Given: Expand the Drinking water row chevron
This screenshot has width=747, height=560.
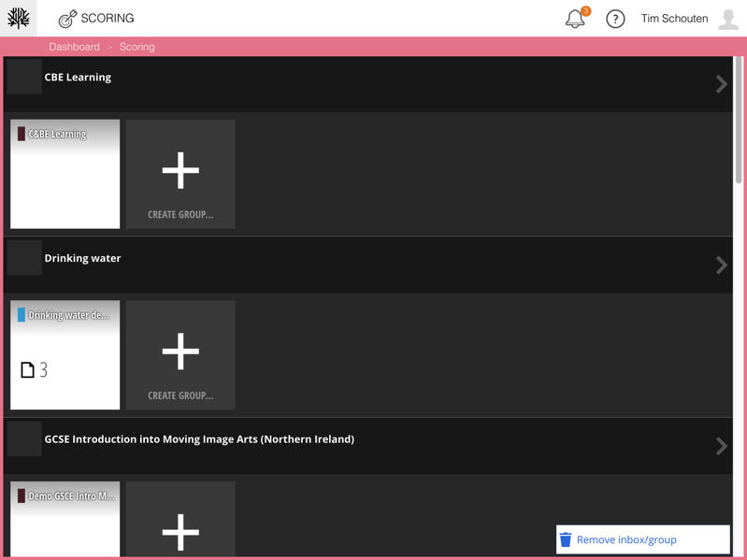Looking at the screenshot, I should tap(721, 266).
